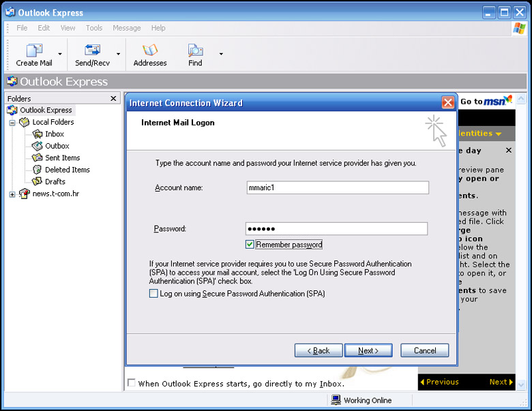Open the Tools menu
Screen dimensions: 532x411
94,28
